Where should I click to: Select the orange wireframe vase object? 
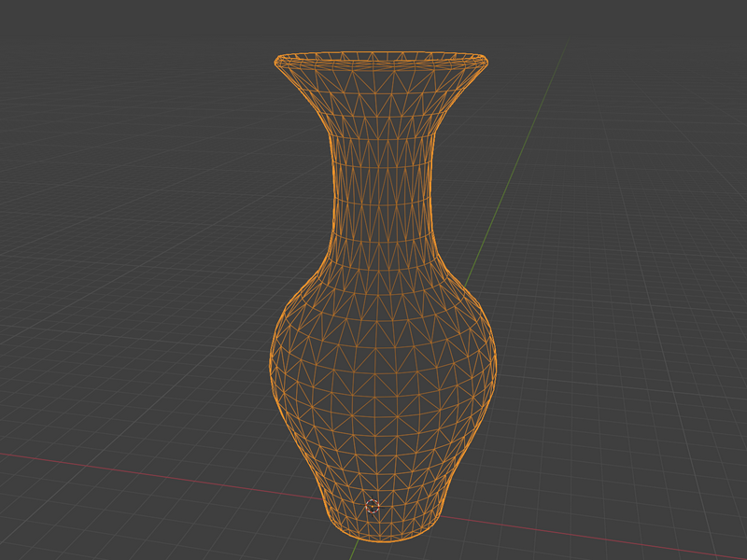click(383, 295)
